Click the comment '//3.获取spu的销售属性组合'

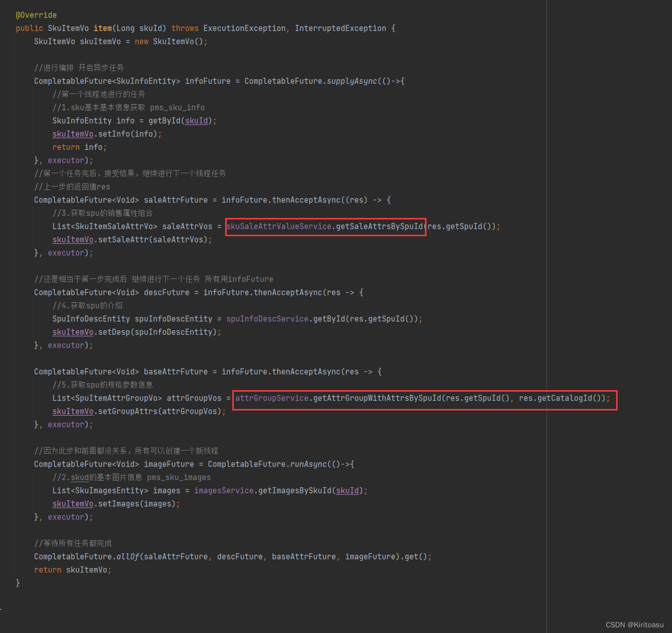point(103,213)
